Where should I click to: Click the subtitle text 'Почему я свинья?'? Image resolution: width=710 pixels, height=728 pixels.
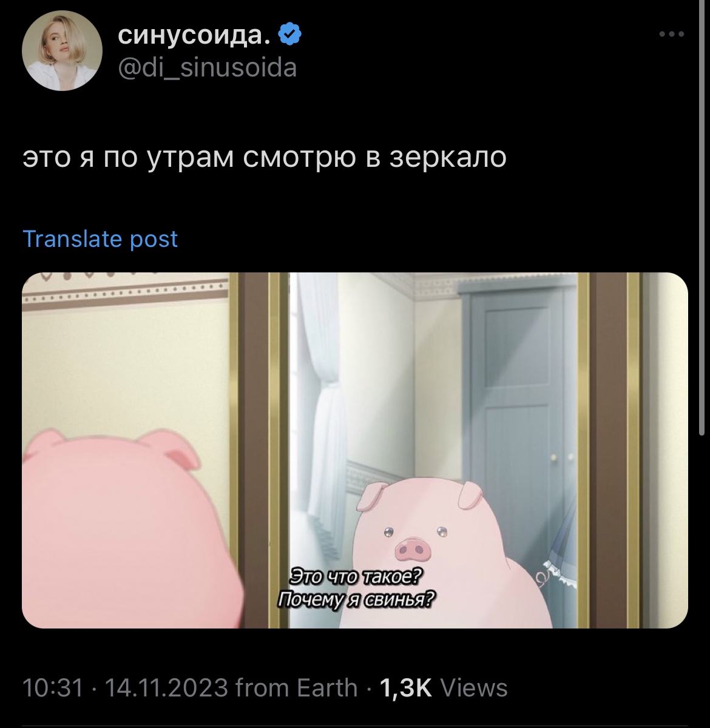tap(356, 600)
